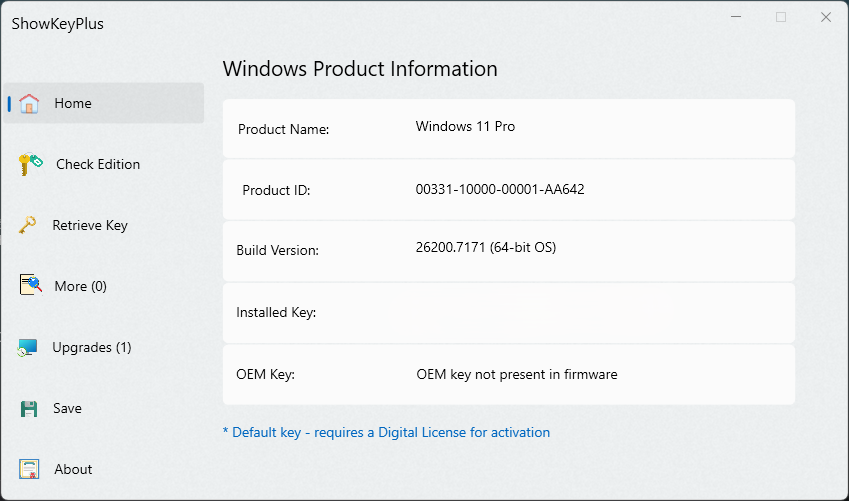Open the Check Edition page

pyautogui.click(x=98, y=164)
